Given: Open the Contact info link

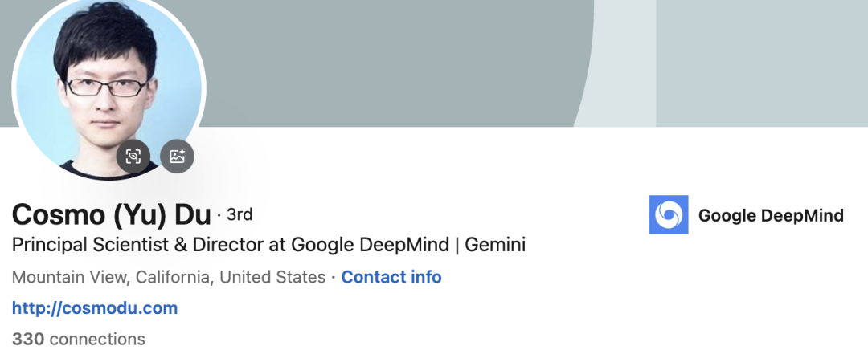Looking at the screenshot, I should tap(391, 277).
